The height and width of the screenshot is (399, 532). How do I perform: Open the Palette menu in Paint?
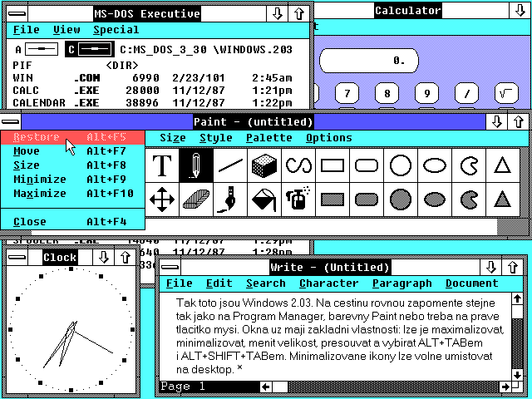point(269,138)
